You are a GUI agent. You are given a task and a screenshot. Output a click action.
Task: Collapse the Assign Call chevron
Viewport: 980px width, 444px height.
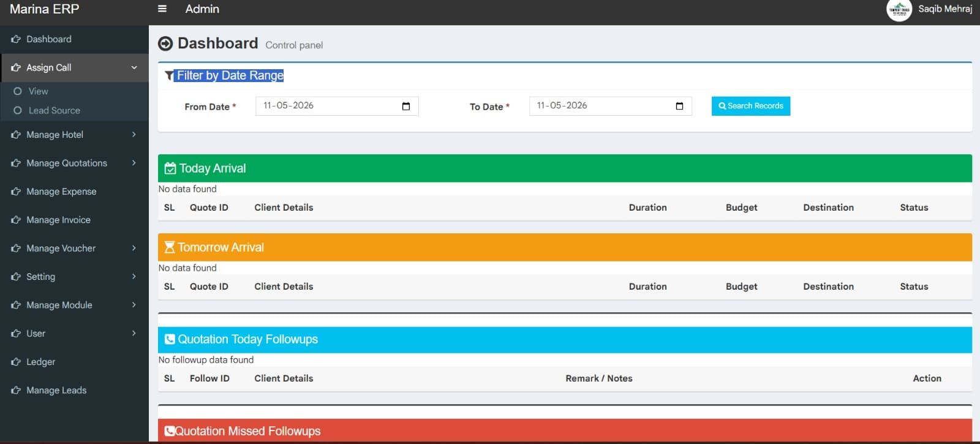point(134,67)
